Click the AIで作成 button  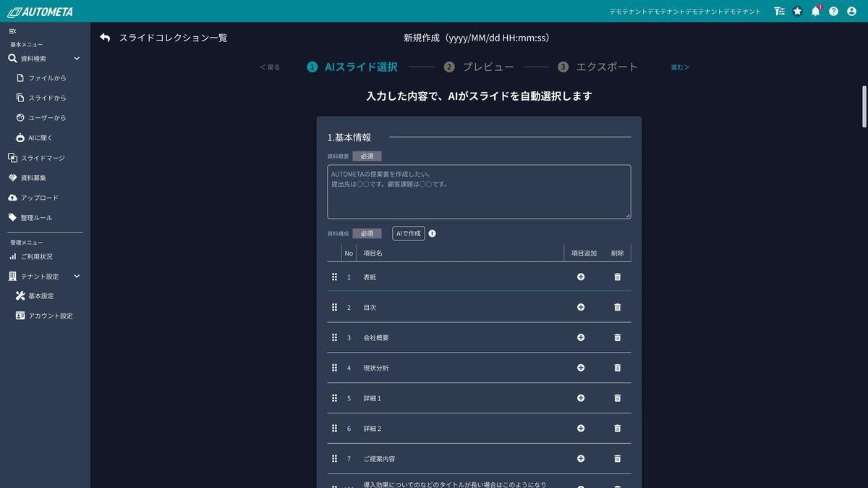point(408,233)
